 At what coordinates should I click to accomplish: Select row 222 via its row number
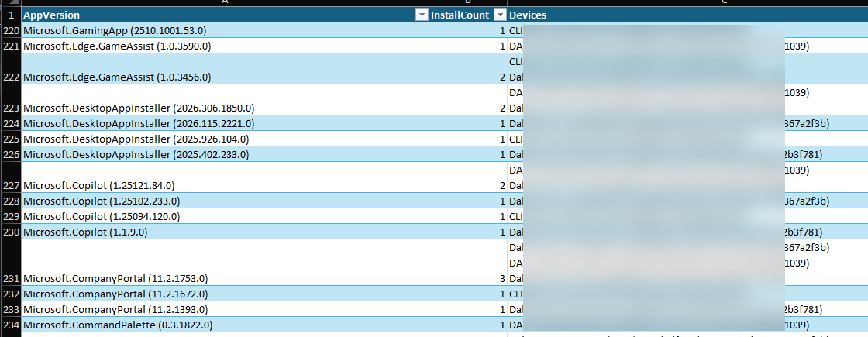[11, 69]
